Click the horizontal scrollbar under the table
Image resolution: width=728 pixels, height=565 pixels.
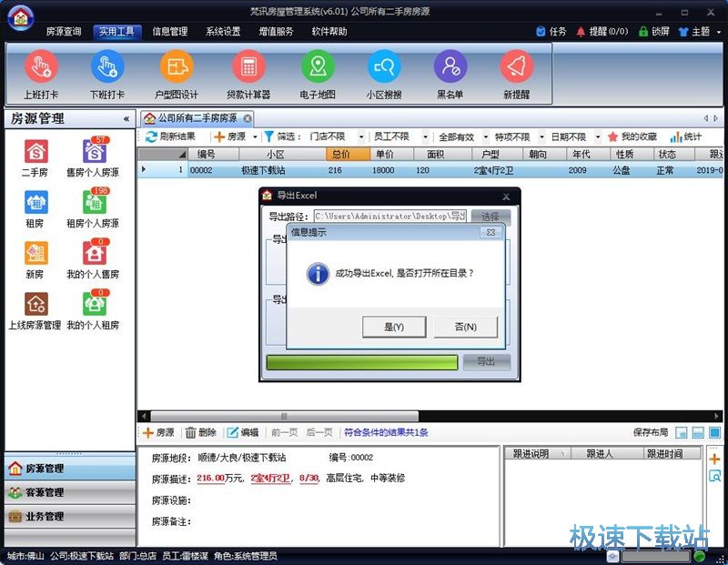coord(284,416)
